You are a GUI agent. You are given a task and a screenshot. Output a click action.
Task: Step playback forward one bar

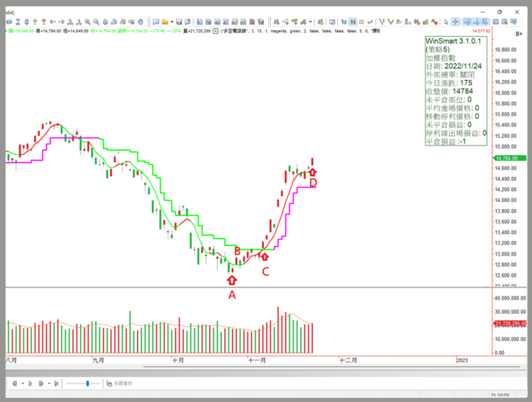pos(41,383)
